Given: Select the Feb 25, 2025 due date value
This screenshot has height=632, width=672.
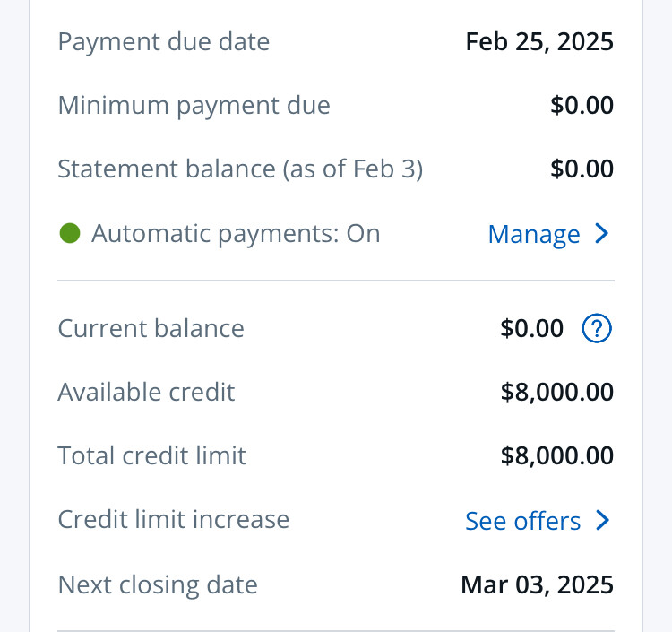Looking at the screenshot, I should point(539,41).
